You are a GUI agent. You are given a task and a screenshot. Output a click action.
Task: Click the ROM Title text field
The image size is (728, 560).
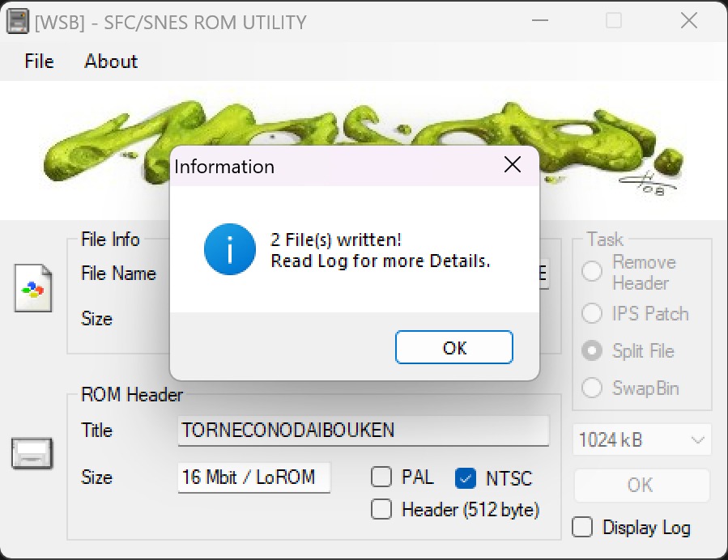tap(363, 430)
